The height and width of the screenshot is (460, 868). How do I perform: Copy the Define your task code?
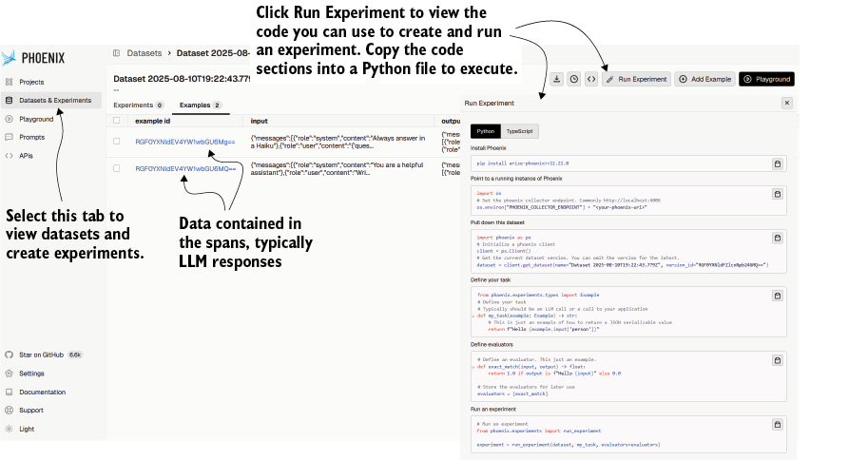coord(778,296)
